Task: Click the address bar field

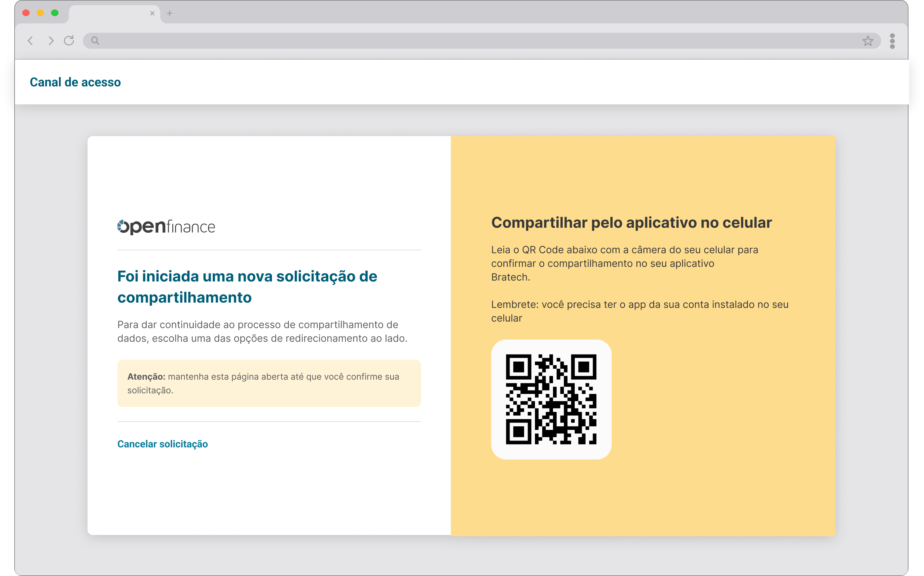Action: click(482, 41)
